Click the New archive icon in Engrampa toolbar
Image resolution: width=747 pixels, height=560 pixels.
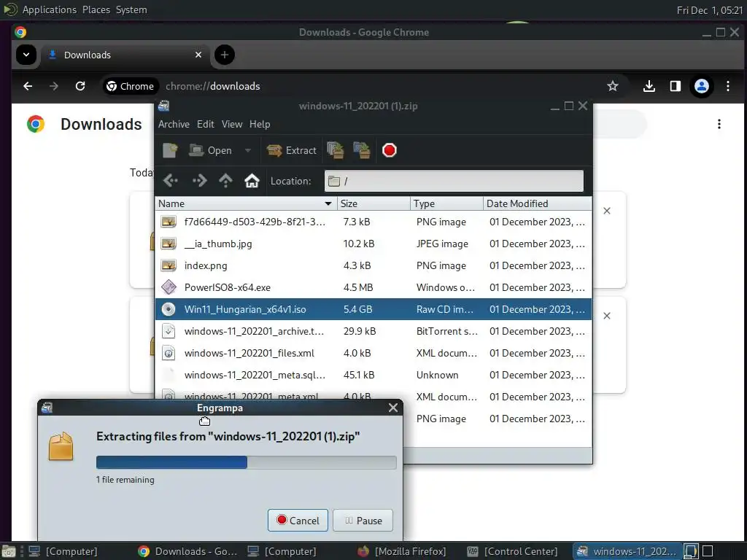[x=170, y=150]
